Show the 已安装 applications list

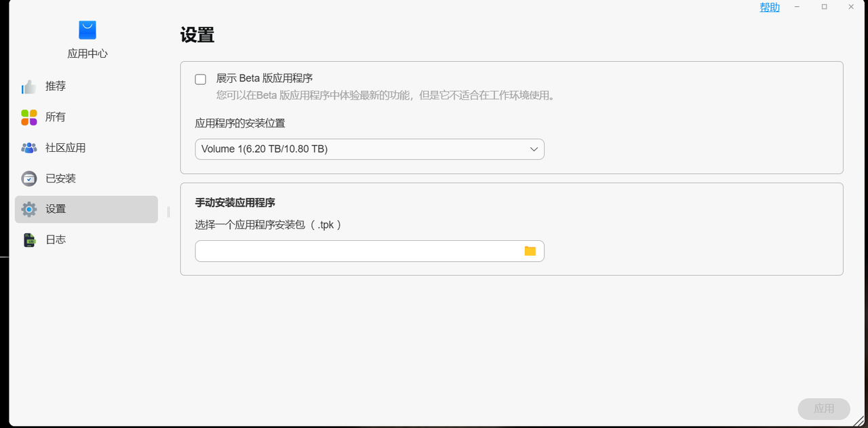pyautogui.click(x=86, y=178)
